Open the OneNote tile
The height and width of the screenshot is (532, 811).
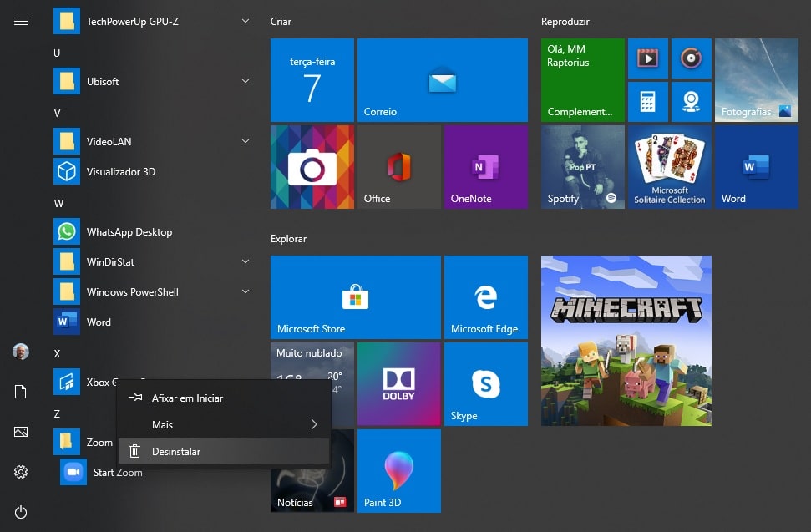click(x=486, y=167)
